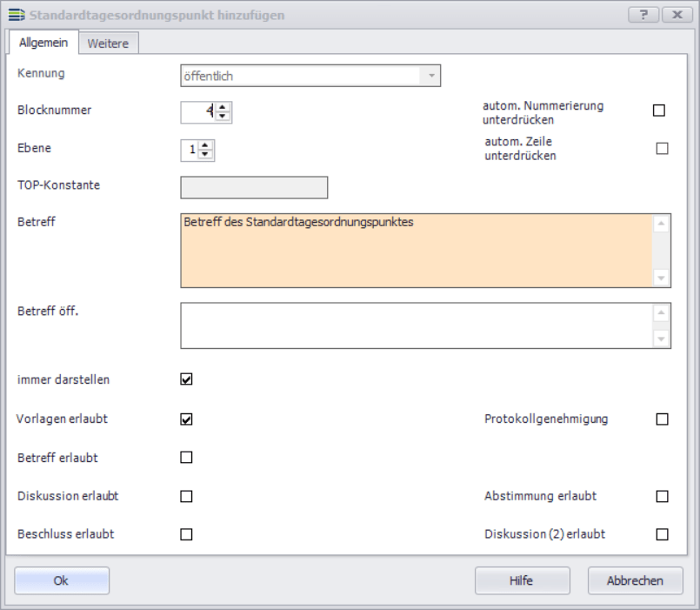Viewport: 700px width, 610px height.
Task: Confirm with the Ok button
Action: pos(62,580)
